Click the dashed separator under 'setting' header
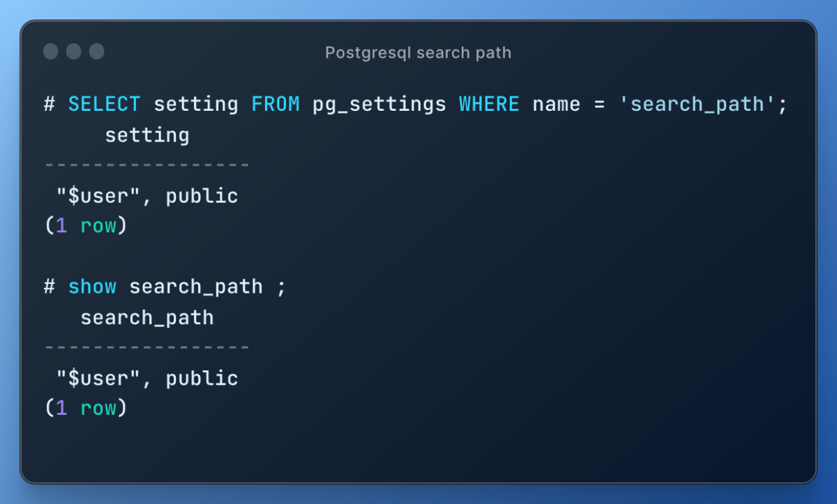 [147, 166]
